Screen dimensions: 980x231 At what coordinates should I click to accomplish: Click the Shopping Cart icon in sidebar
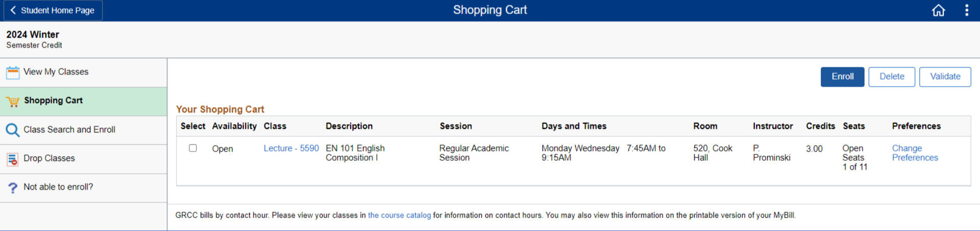[x=13, y=101]
